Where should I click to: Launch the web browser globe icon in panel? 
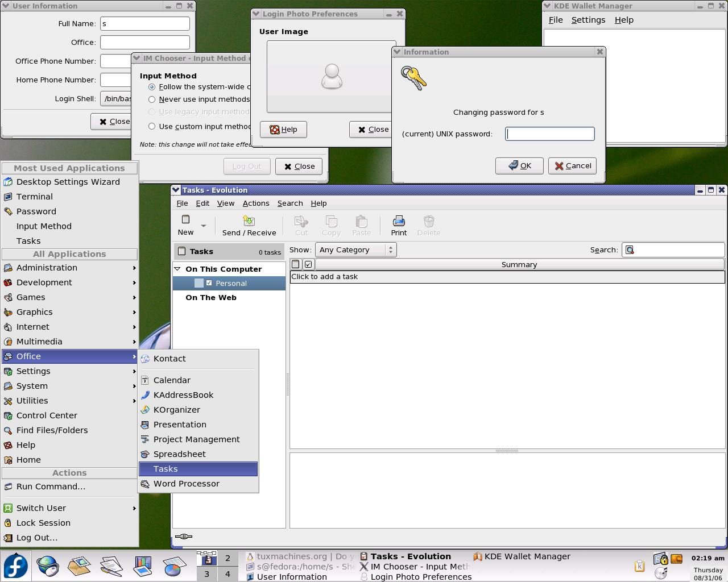pyautogui.click(x=48, y=566)
